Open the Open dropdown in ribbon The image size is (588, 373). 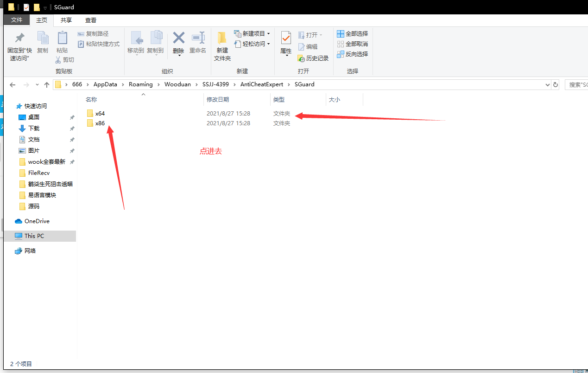click(x=310, y=35)
